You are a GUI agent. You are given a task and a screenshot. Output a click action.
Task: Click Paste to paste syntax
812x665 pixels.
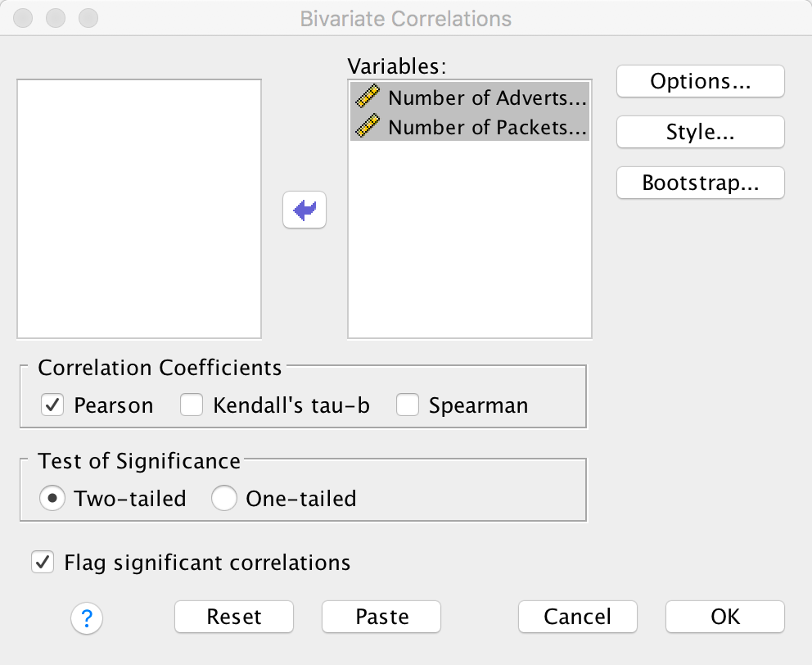point(381,617)
